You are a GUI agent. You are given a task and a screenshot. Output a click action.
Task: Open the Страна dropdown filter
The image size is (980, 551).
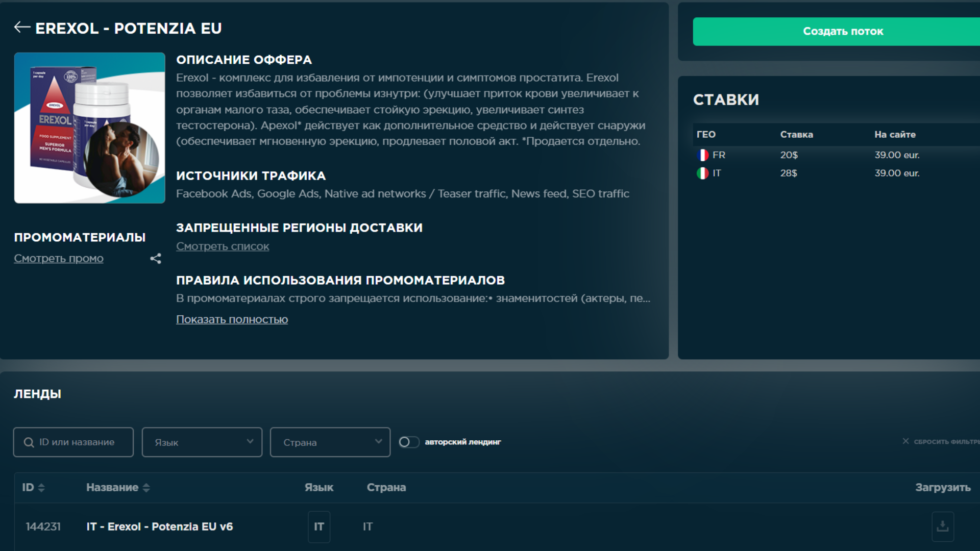click(330, 442)
